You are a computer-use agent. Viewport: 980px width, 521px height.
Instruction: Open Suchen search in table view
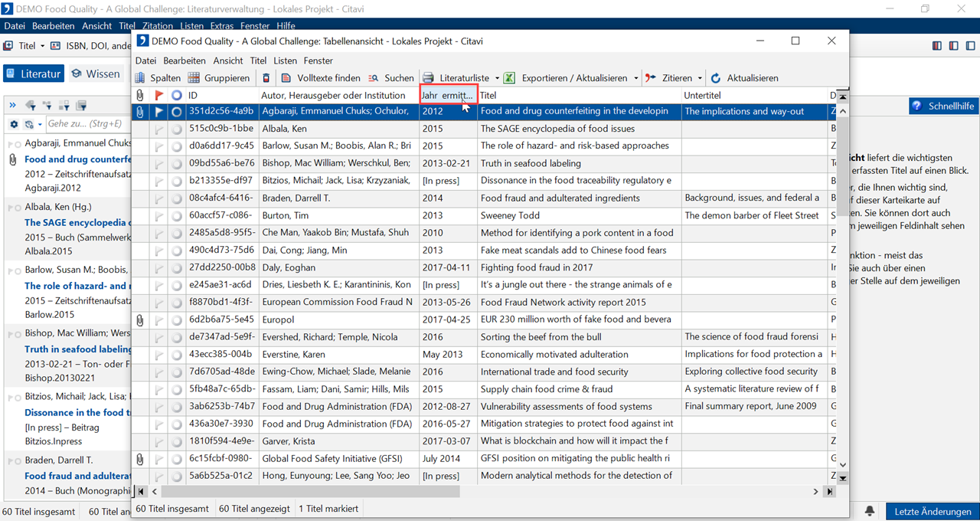tap(391, 78)
